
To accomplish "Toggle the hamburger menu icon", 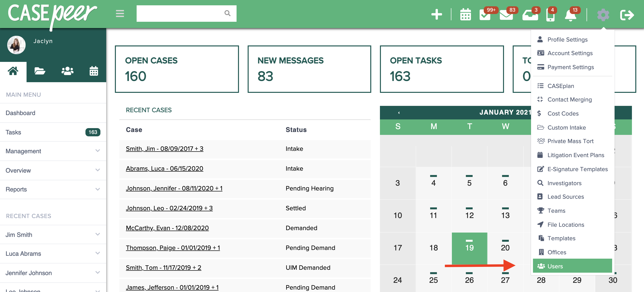I will 120,14.
